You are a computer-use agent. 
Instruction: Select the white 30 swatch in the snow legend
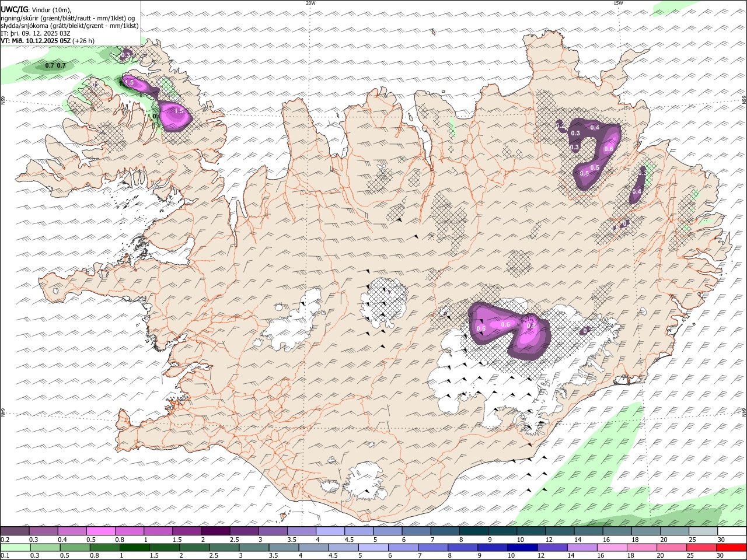click(732, 531)
